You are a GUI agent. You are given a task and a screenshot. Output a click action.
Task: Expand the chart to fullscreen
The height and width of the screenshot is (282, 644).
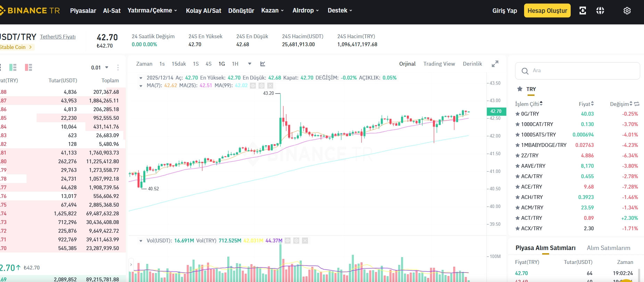(x=495, y=64)
